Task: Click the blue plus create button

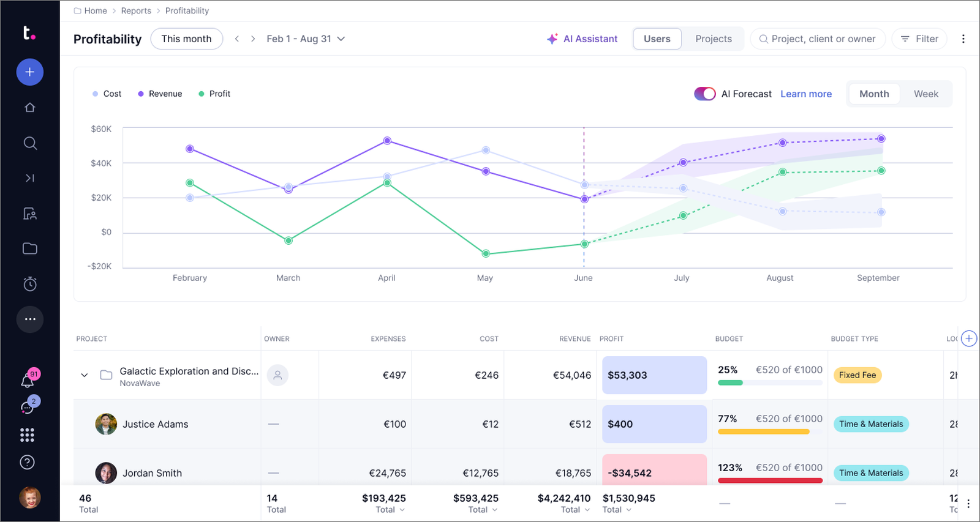Action: tap(29, 72)
